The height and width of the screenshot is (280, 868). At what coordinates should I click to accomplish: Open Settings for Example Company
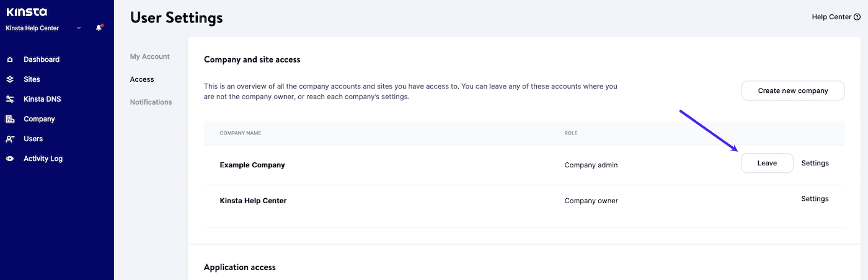point(815,163)
